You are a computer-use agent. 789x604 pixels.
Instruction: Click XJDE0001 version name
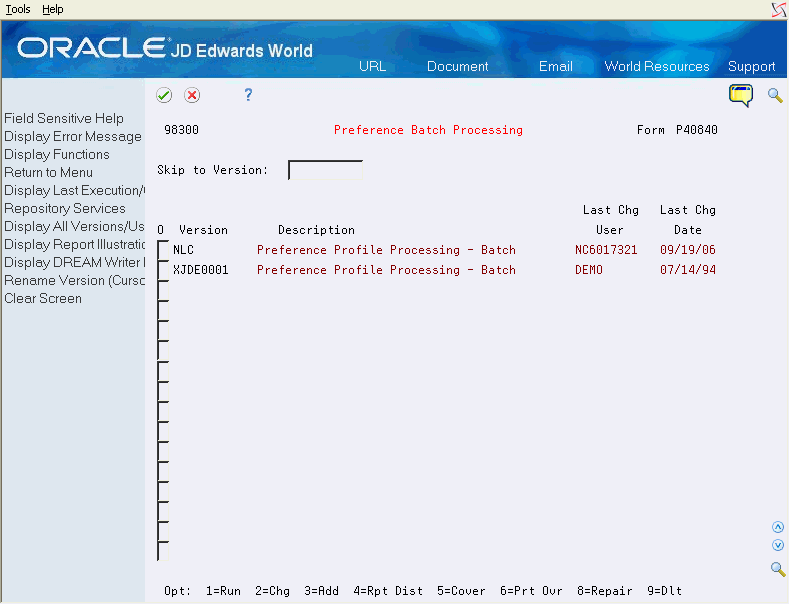201,270
